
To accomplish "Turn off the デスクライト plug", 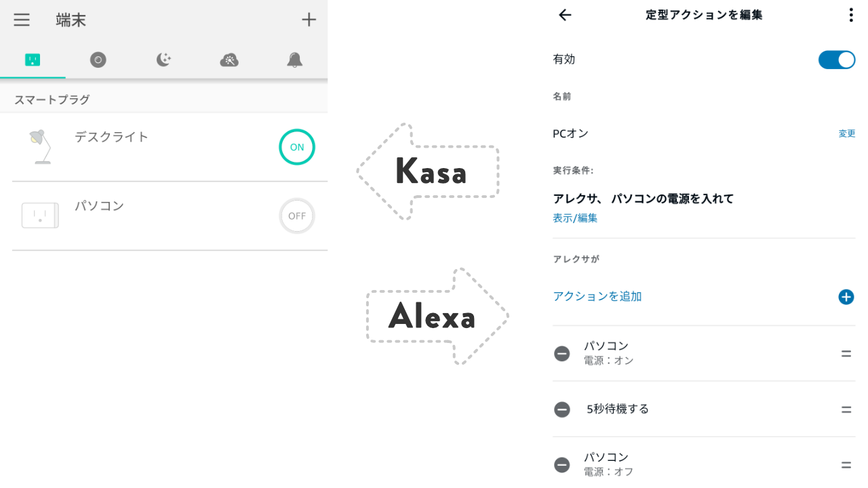I will tap(297, 147).
